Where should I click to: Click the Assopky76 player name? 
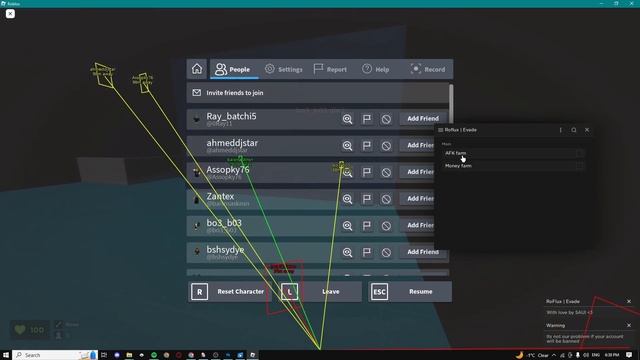click(x=228, y=170)
